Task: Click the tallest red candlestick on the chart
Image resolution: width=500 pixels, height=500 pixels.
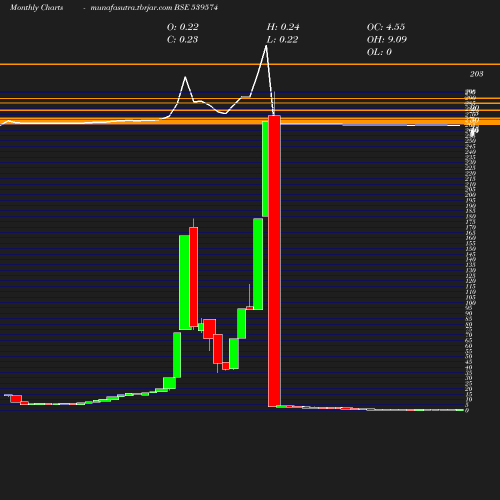Action: pyautogui.click(x=274, y=261)
